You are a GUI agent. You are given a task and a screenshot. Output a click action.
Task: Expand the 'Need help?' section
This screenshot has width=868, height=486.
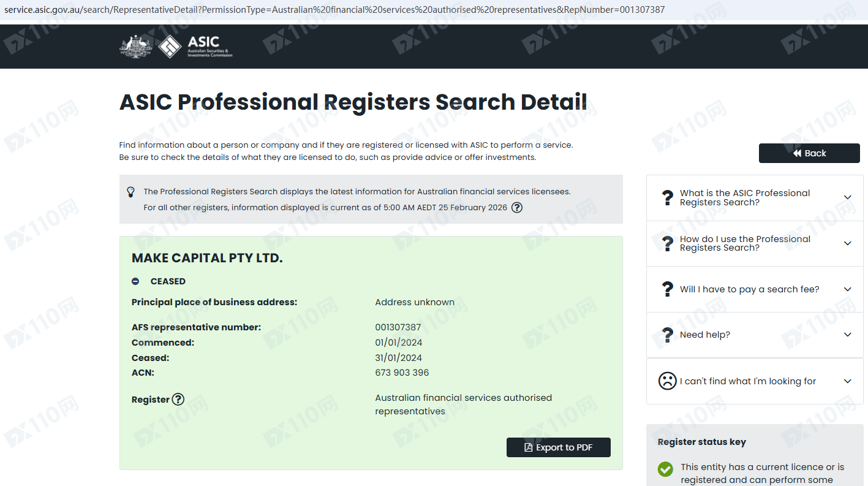click(x=755, y=335)
